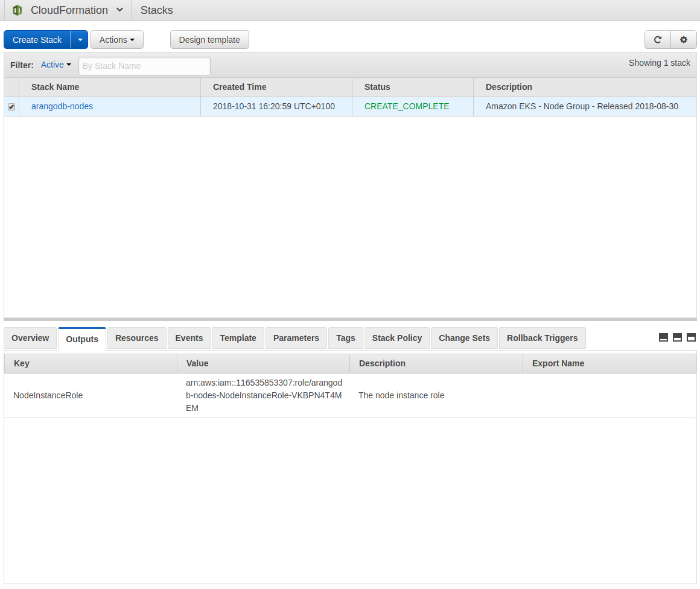The height and width of the screenshot is (589, 700).
Task: Switch to the Events tab
Action: 189,338
